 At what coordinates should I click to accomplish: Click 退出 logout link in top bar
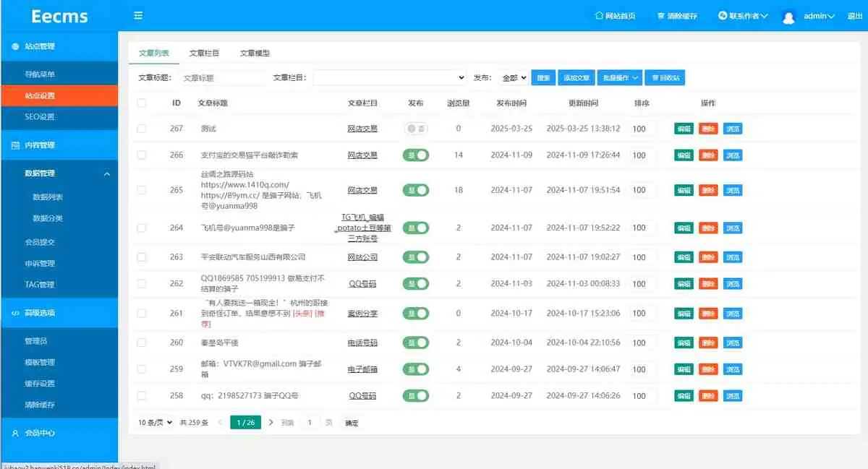tap(854, 16)
